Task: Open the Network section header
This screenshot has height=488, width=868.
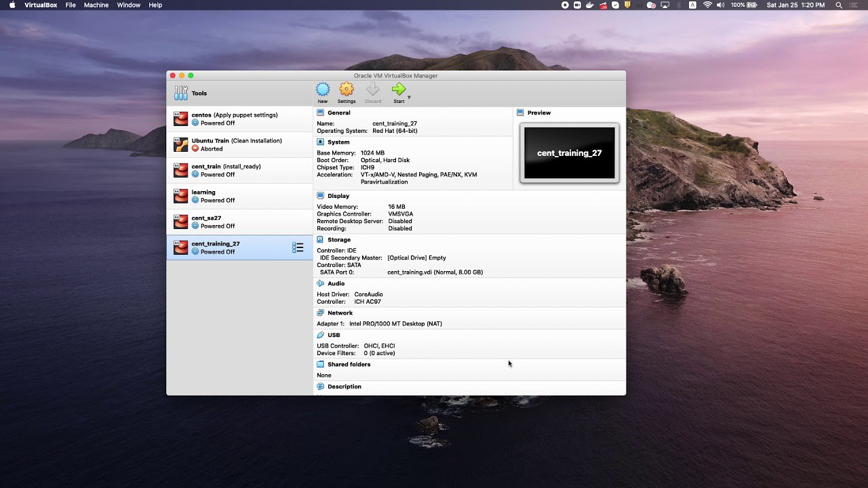Action: pyautogui.click(x=340, y=313)
